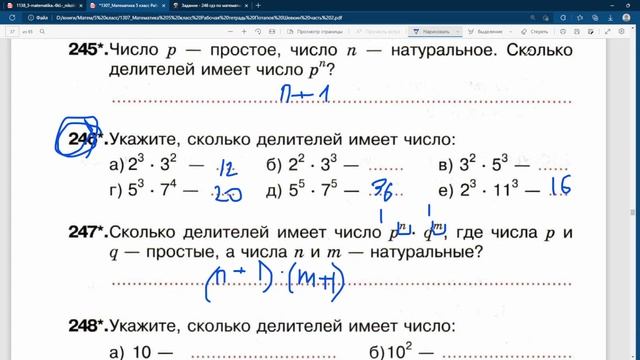Open a new browser tab with plus

pos(258,6)
